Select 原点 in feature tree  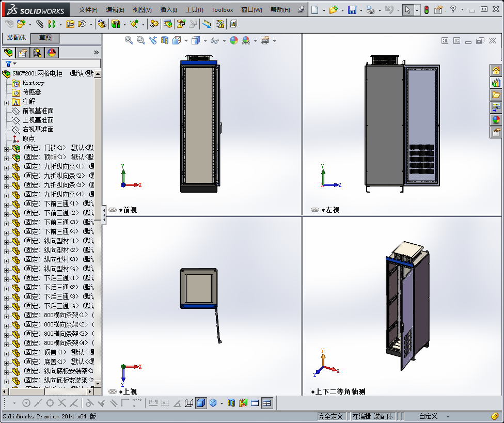[x=28, y=138]
